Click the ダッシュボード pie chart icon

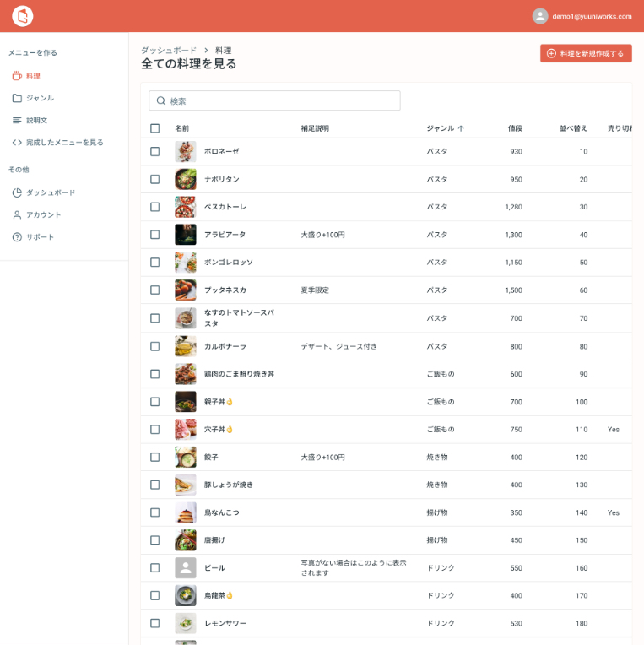coord(17,192)
